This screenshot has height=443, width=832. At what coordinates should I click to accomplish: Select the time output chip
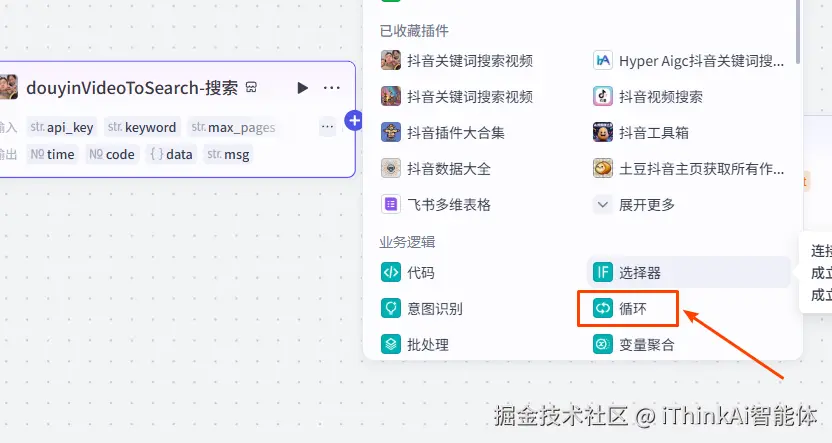tap(52, 154)
